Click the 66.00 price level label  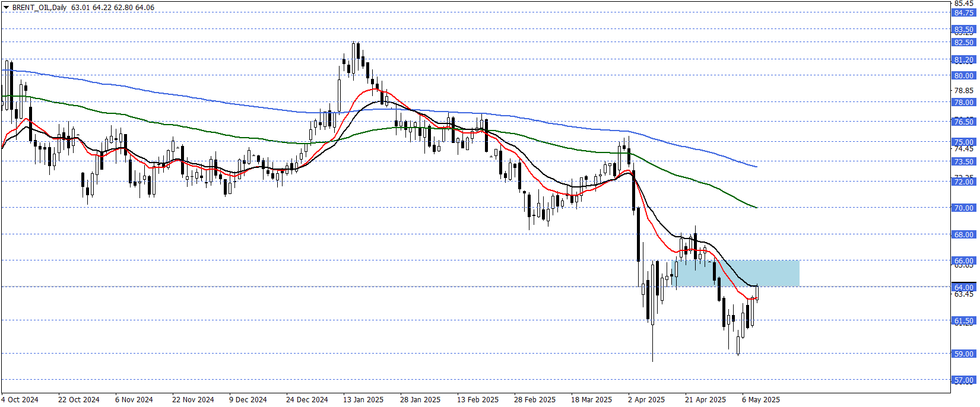(x=963, y=261)
